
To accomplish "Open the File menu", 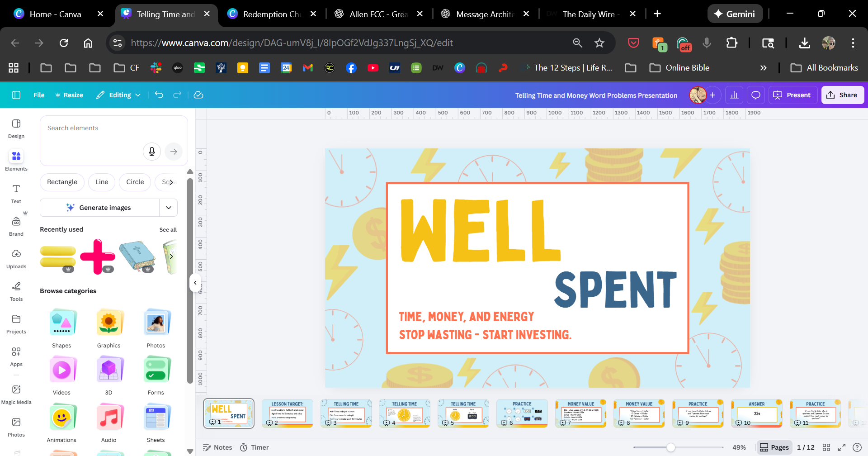I will pyautogui.click(x=39, y=95).
